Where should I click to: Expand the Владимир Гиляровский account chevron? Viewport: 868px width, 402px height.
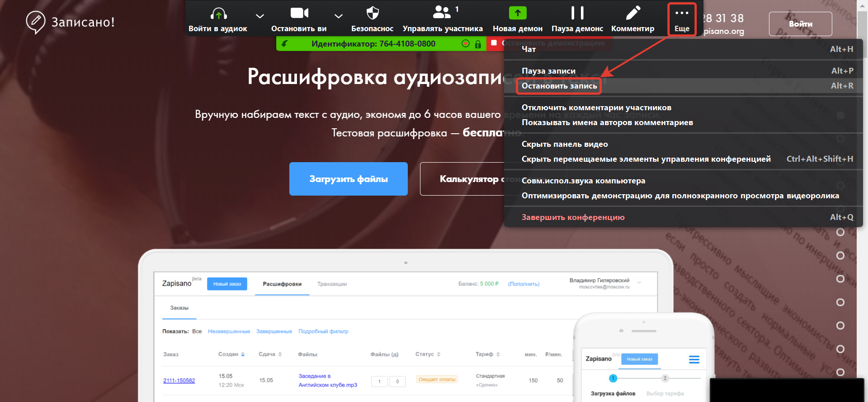639,283
